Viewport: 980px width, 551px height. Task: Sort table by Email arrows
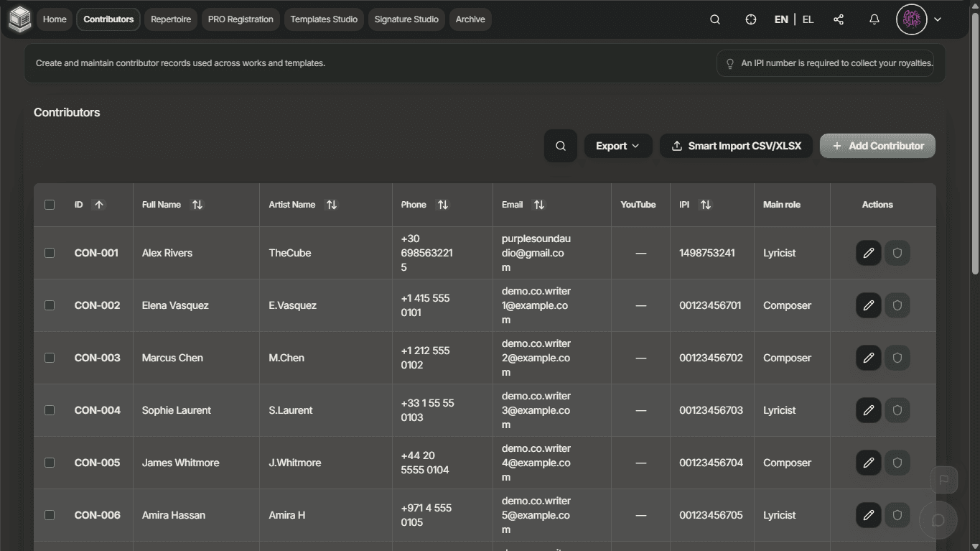tap(539, 205)
